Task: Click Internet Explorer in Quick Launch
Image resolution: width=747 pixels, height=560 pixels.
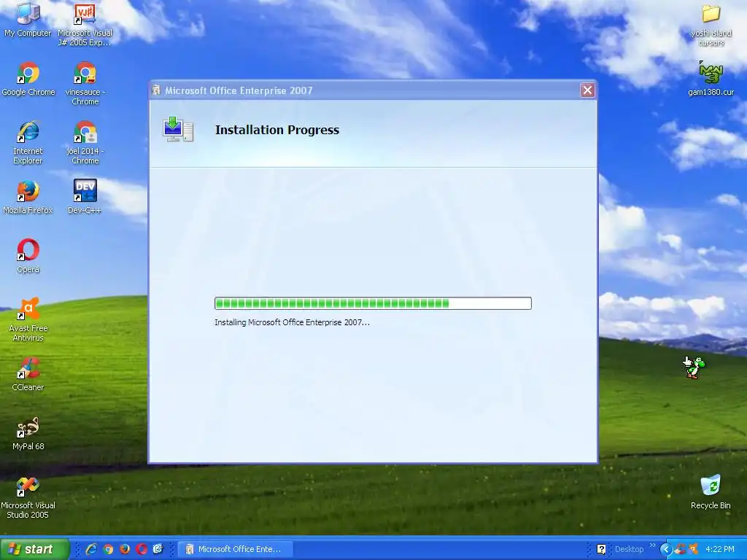Action: click(91, 549)
